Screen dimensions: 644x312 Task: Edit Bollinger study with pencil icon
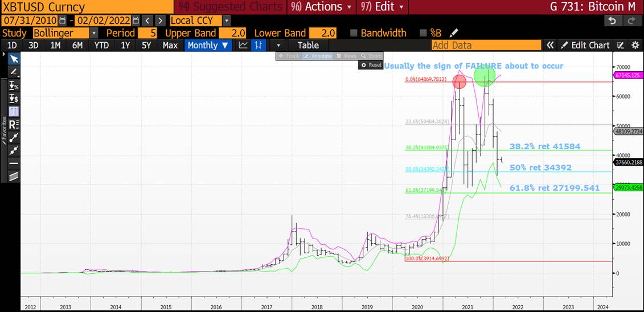click(x=453, y=33)
